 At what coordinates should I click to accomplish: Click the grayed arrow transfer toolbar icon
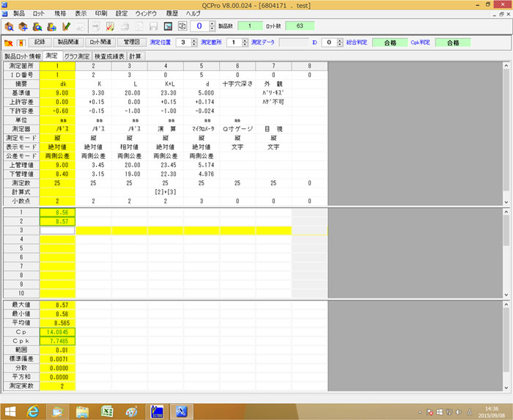click(95, 26)
